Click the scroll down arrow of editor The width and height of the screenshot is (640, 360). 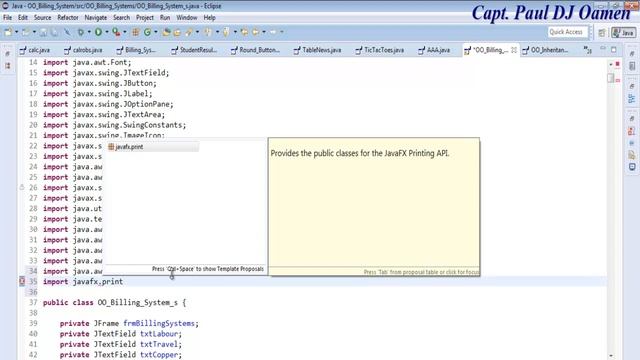[x=611, y=356]
